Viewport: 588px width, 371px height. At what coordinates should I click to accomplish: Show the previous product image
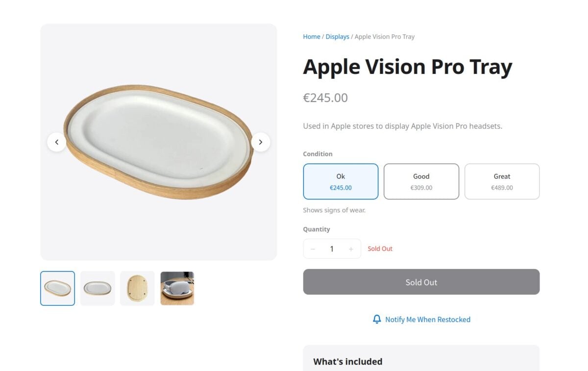click(x=57, y=142)
